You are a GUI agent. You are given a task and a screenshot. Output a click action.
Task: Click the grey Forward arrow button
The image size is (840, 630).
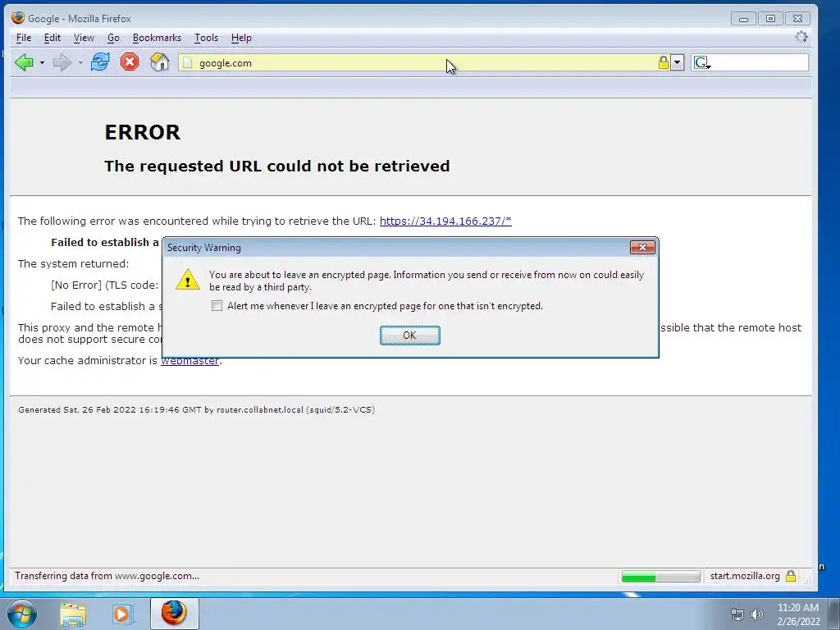coord(62,62)
